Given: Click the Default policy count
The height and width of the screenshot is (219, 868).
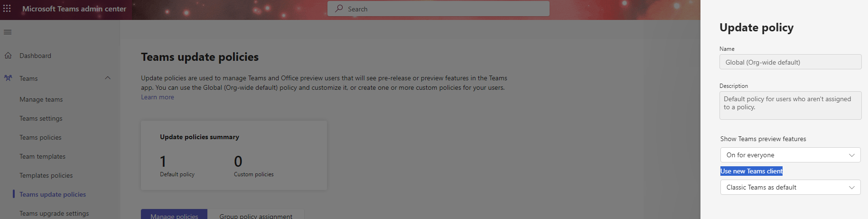Looking at the screenshot, I should tap(163, 162).
